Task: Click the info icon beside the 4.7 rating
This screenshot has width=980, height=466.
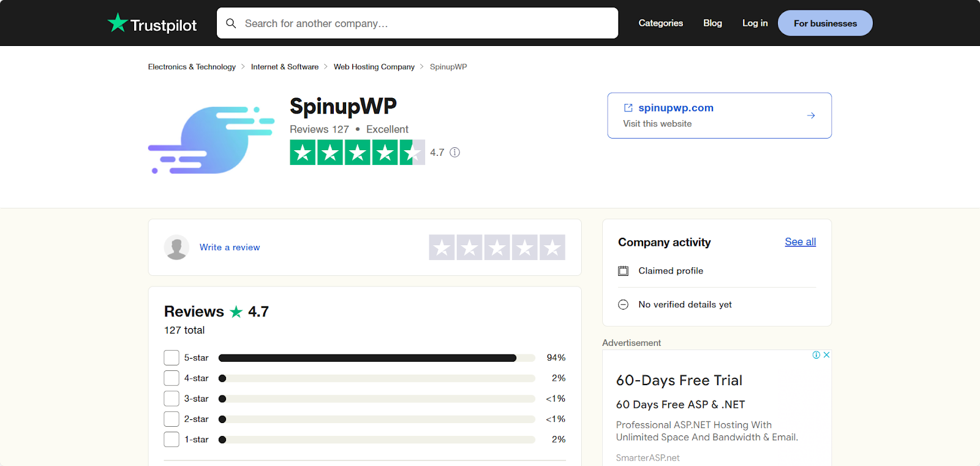Action: 454,152
